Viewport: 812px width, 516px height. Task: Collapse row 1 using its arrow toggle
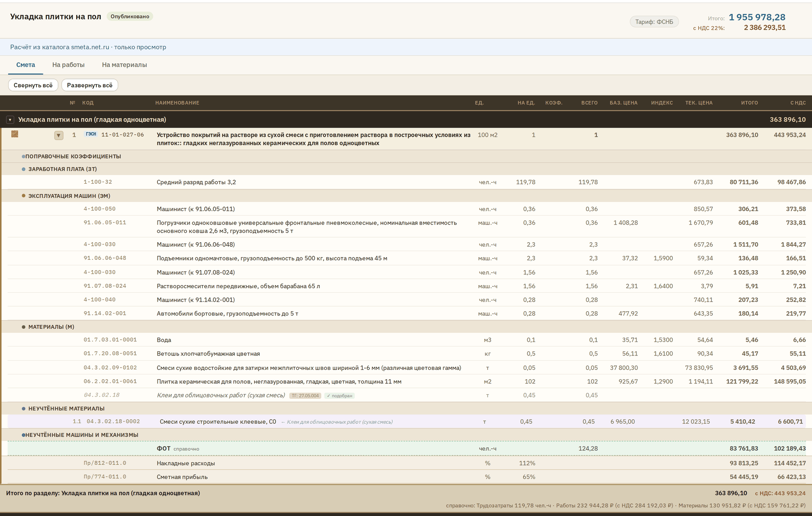tap(59, 135)
